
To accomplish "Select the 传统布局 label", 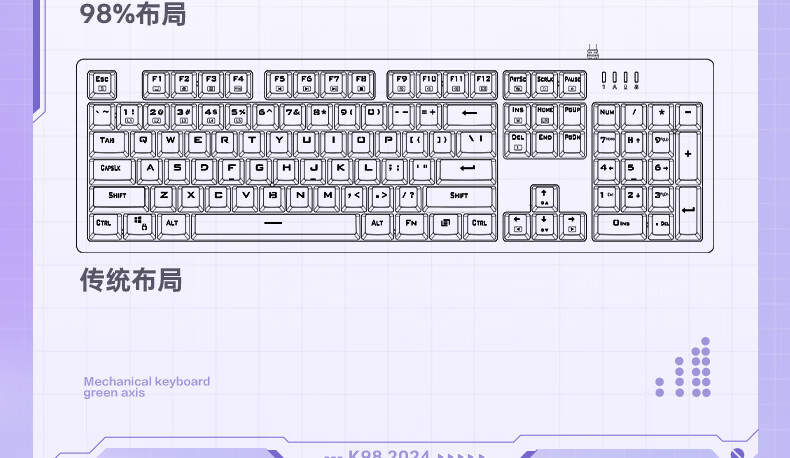I will (131, 280).
